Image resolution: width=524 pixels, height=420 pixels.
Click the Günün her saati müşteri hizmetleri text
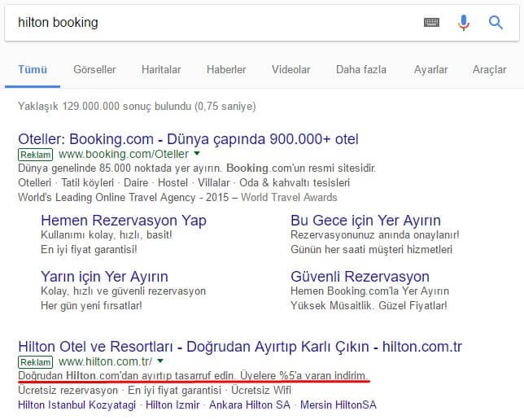(371, 249)
